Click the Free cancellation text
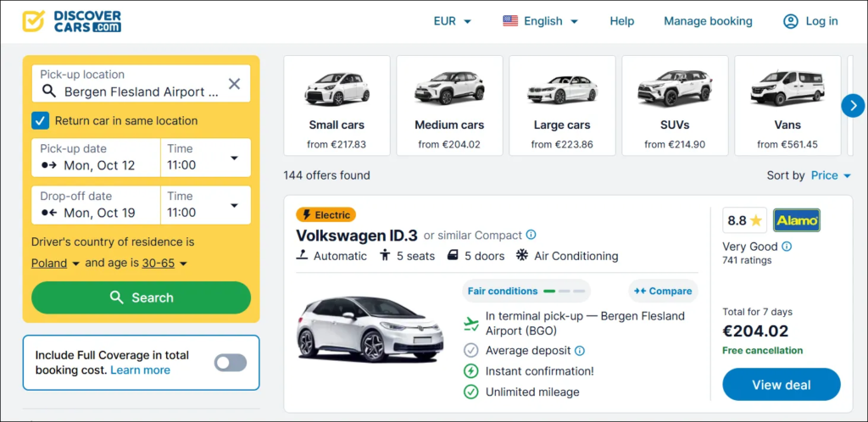This screenshot has width=868, height=422. 762,350
